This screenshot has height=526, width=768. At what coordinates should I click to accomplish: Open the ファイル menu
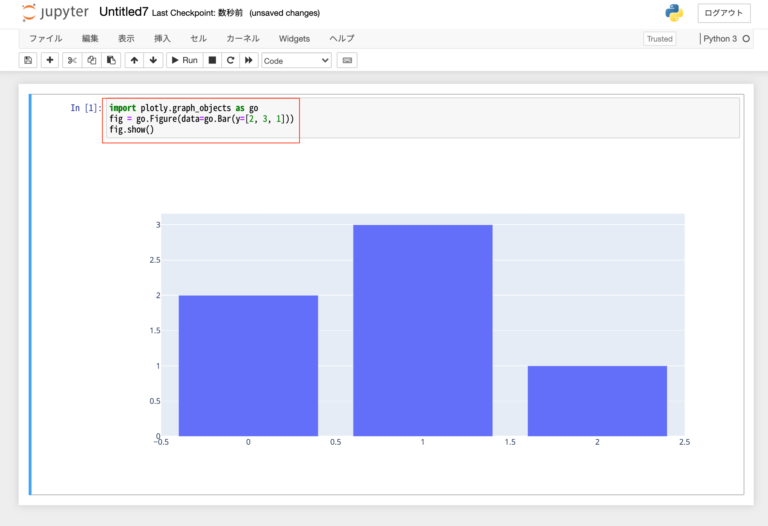click(x=46, y=39)
